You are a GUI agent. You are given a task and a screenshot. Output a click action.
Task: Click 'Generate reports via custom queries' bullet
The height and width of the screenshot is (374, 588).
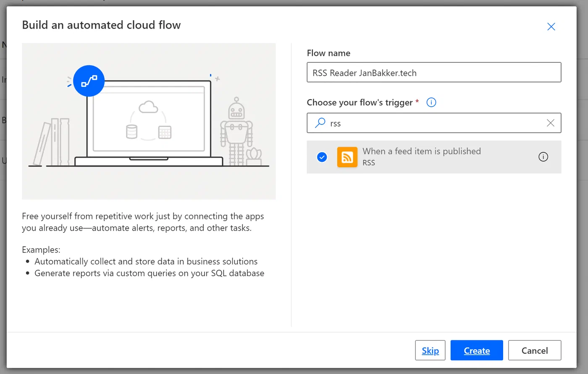pyautogui.click(x=149, y=273)
